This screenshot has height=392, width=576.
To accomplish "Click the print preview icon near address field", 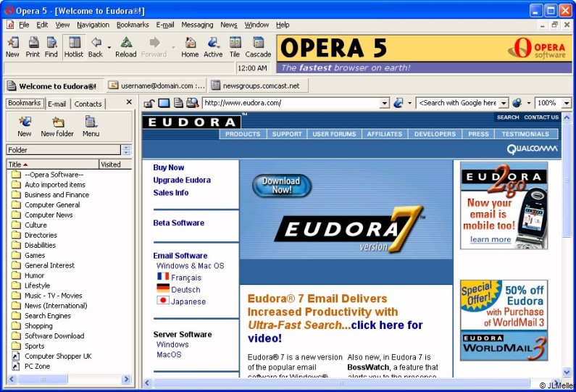I will (x=192, y=103).
